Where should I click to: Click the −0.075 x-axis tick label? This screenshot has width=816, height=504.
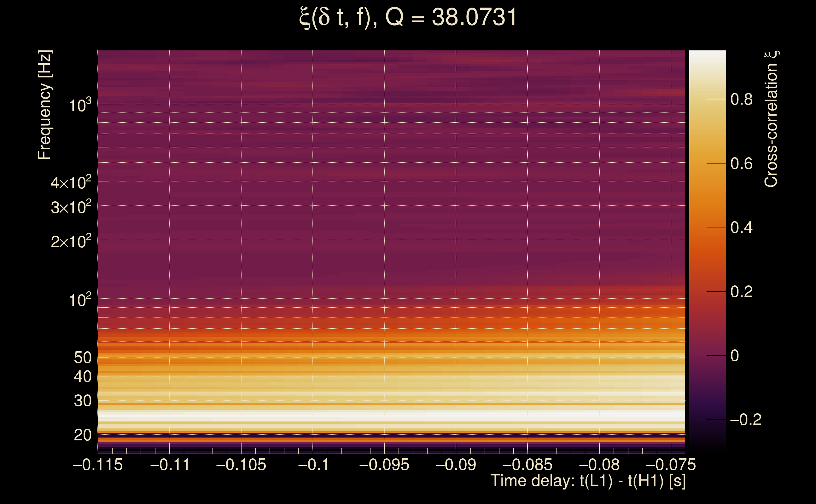[x=671, y=465]
